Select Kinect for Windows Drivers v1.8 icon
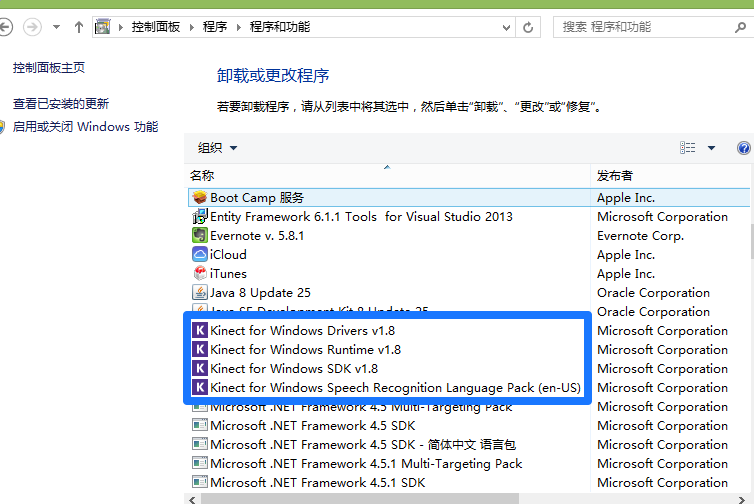The height and width of the screenshot is (504, 754). [x=200, y=330]
